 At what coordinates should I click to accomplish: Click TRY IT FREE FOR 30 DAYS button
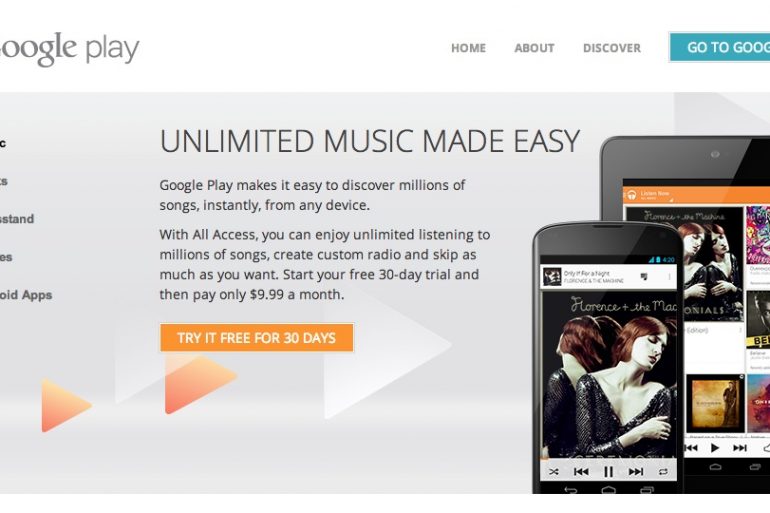(256, 338)
